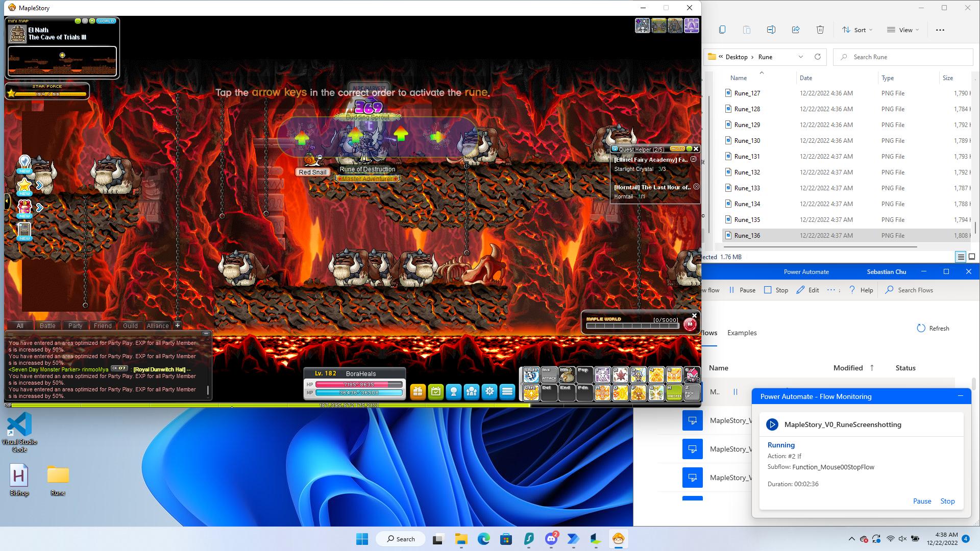This screenshot has width=980, height=551.
Task: Expand the chat tab plus button
Action: point(177,325)
